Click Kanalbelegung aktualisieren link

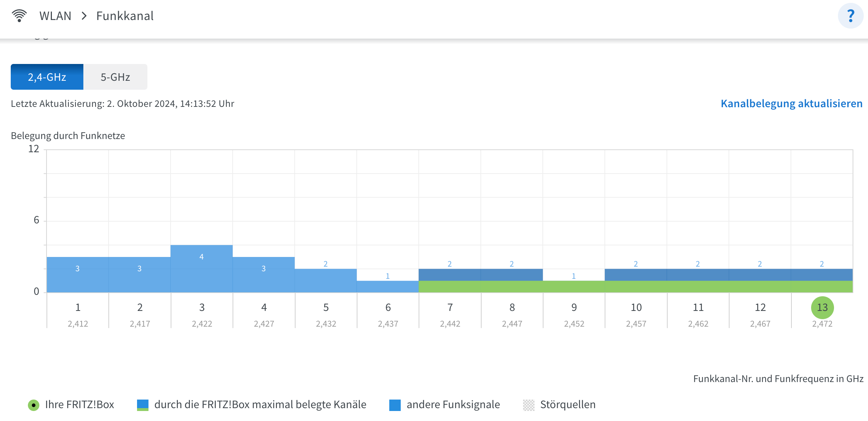pos(791,103)
